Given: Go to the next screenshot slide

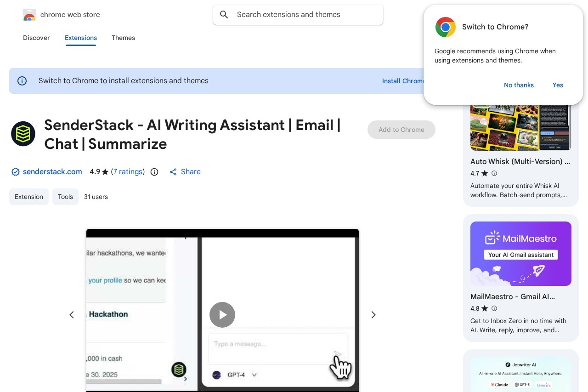Looking at the screenshot, I should point(373,315).
